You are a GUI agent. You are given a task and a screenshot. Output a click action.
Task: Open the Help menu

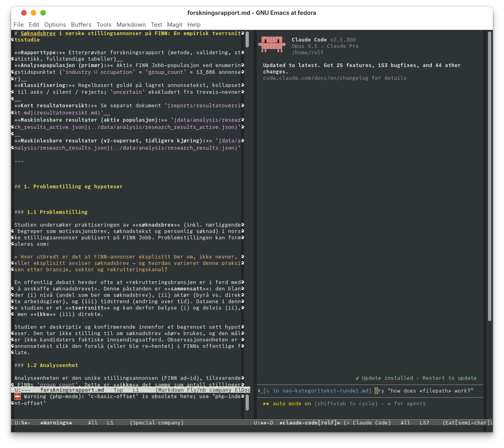pos(194,25)
